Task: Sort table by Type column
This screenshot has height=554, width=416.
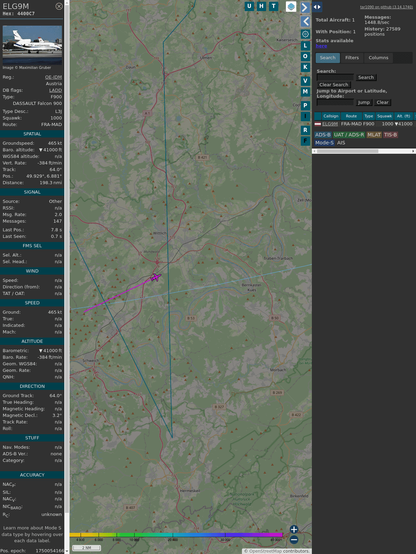Action: point(369,116)
